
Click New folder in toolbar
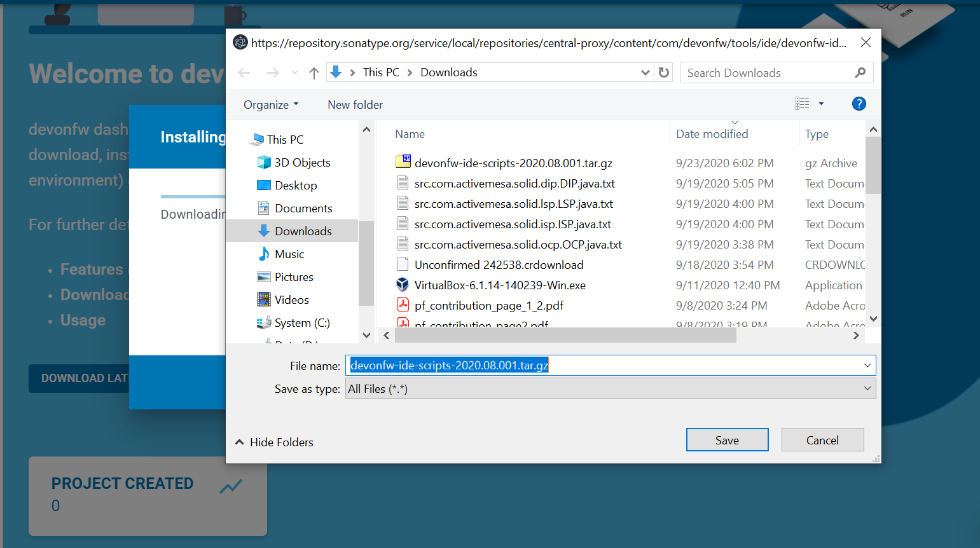click(x=355, y=105)
